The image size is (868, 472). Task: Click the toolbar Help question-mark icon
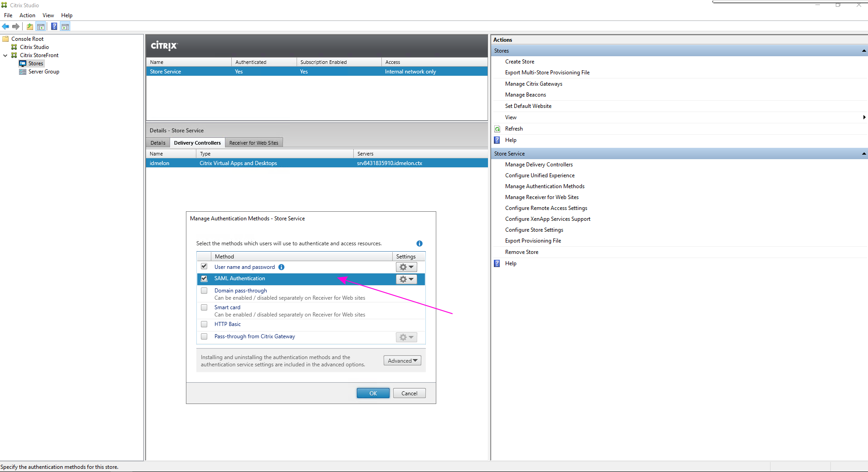coord(54,26)
